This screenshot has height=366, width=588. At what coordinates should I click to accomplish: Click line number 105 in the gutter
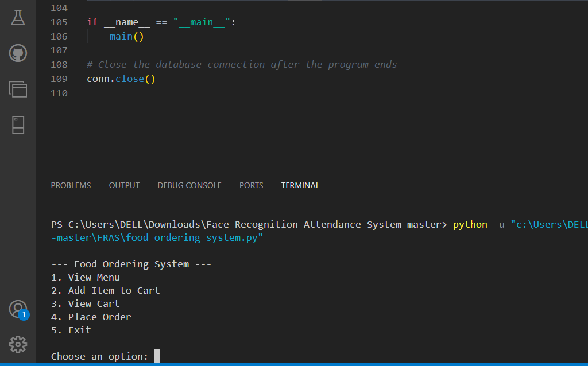coord(59,22)
